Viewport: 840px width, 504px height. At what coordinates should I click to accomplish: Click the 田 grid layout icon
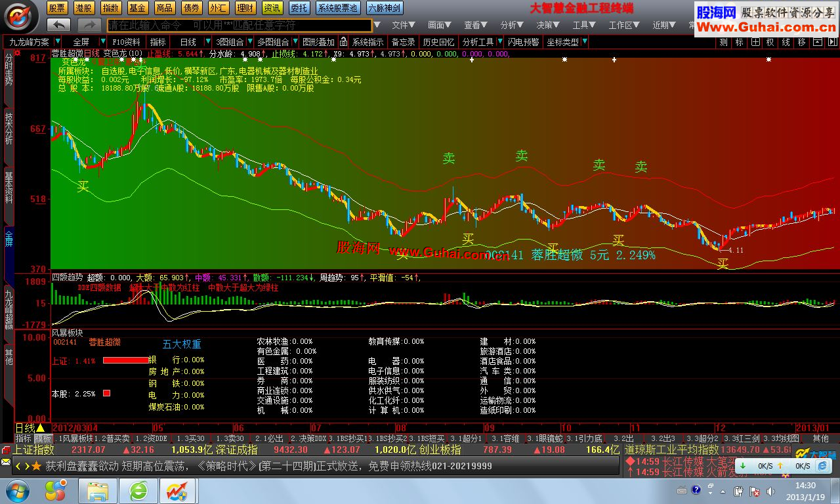755,42
